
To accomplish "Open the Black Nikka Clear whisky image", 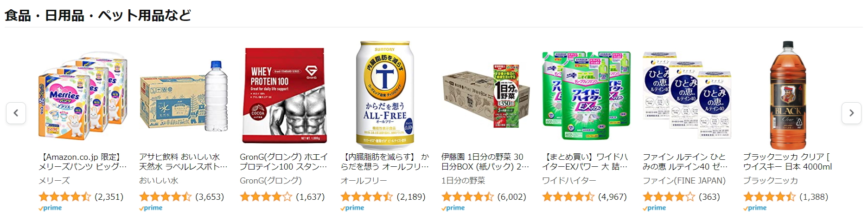I will 787,96.
